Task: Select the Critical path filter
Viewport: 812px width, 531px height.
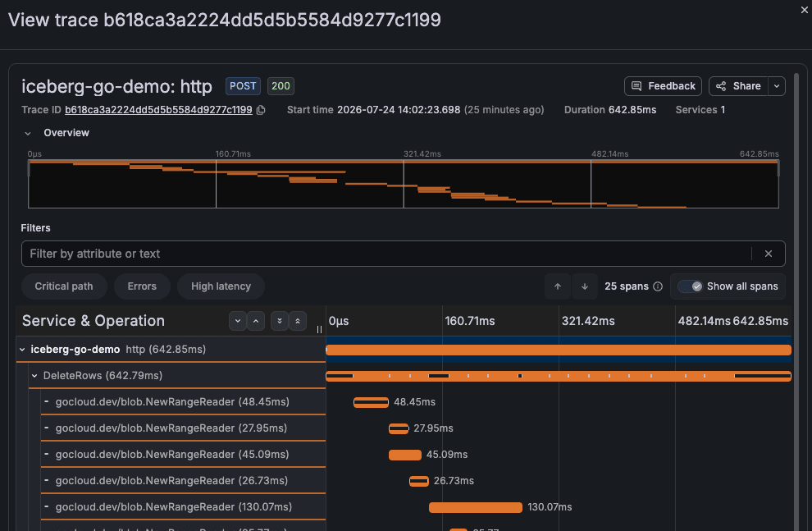Action: tap(64, 286)
